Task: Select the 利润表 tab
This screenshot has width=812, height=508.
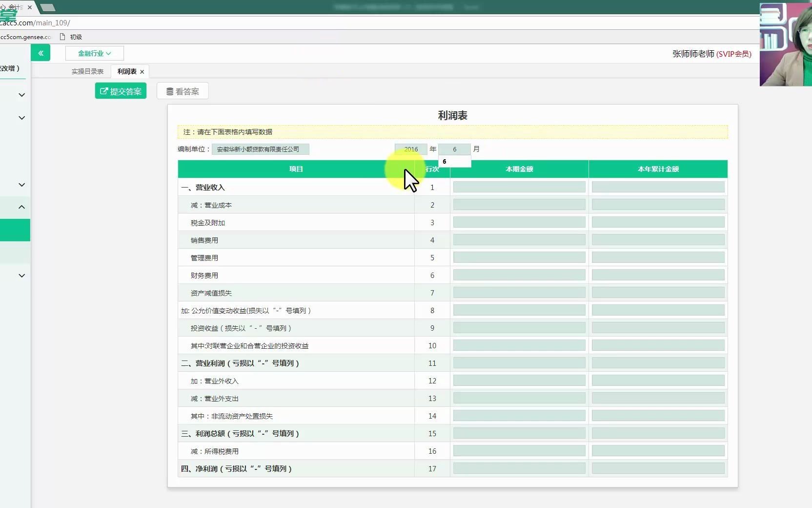Action: coord(126,71)
